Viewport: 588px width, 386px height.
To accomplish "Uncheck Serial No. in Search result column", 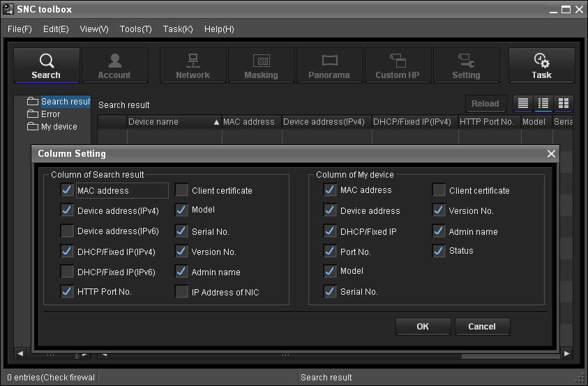I will point(181,231).
